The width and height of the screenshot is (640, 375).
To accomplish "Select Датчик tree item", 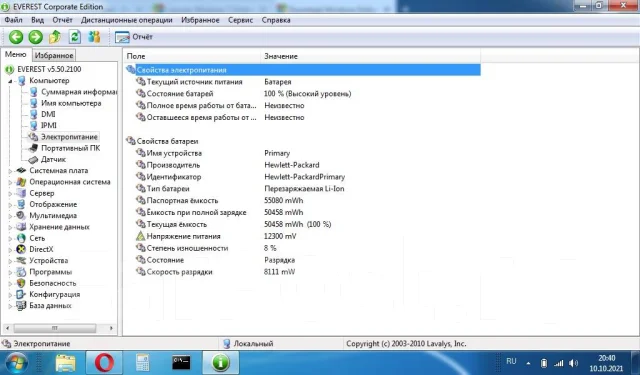I will (53, 159).
